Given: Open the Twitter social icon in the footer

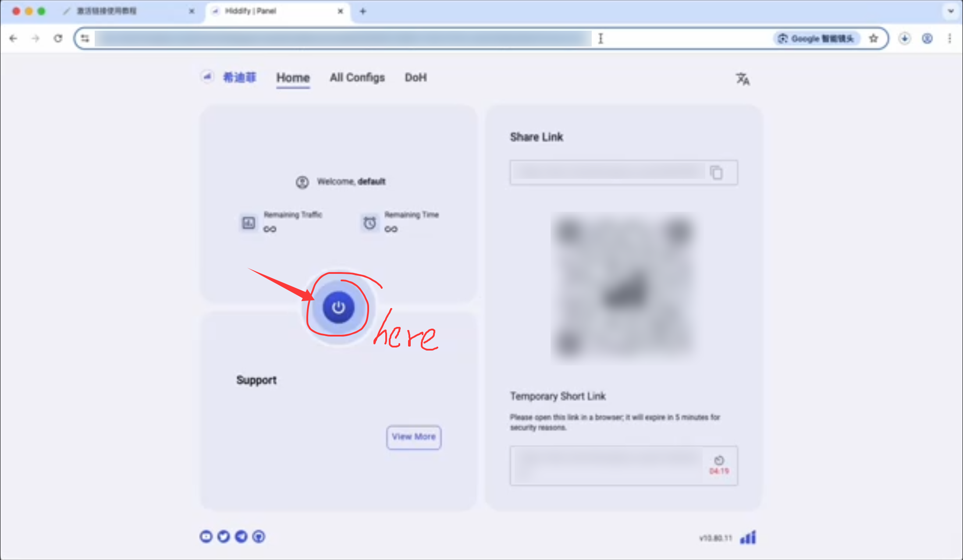Looking at the screenshot, I should (224, 536).
